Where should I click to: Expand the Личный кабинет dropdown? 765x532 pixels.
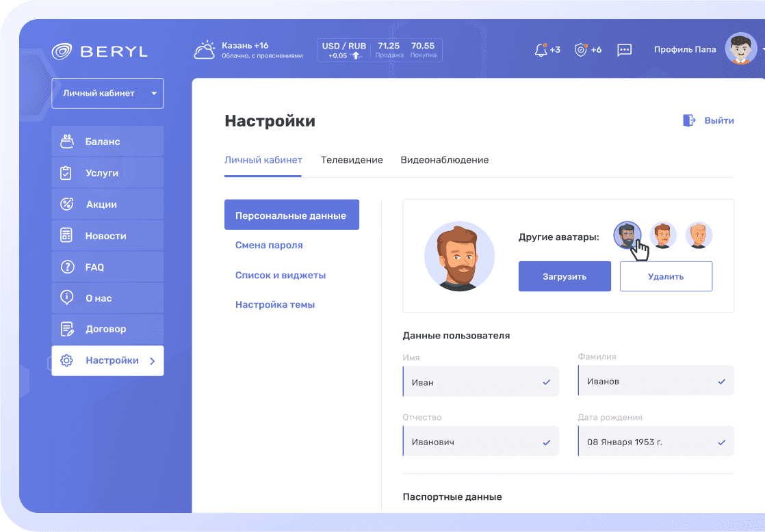(x=107, y=93)
